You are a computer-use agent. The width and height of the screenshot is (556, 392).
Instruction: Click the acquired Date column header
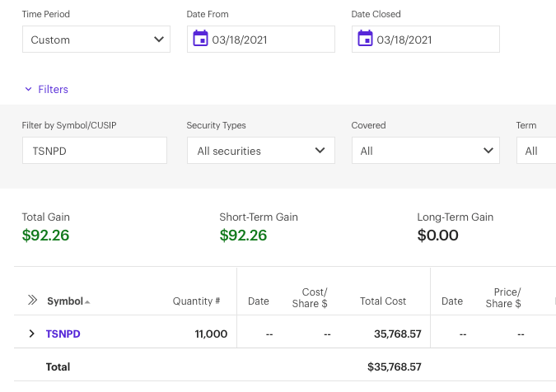pyautogui.click(x=259, y=301)
